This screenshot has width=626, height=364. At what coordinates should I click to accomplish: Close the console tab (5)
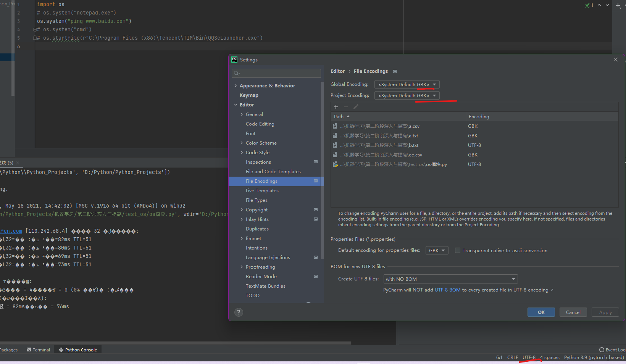click(x=18, y=163)
